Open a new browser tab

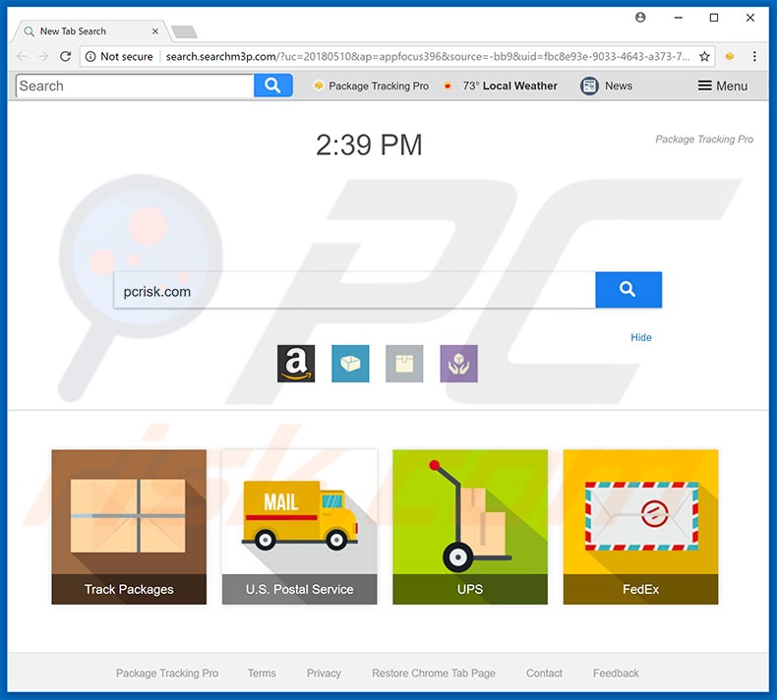tap(184, 32)
